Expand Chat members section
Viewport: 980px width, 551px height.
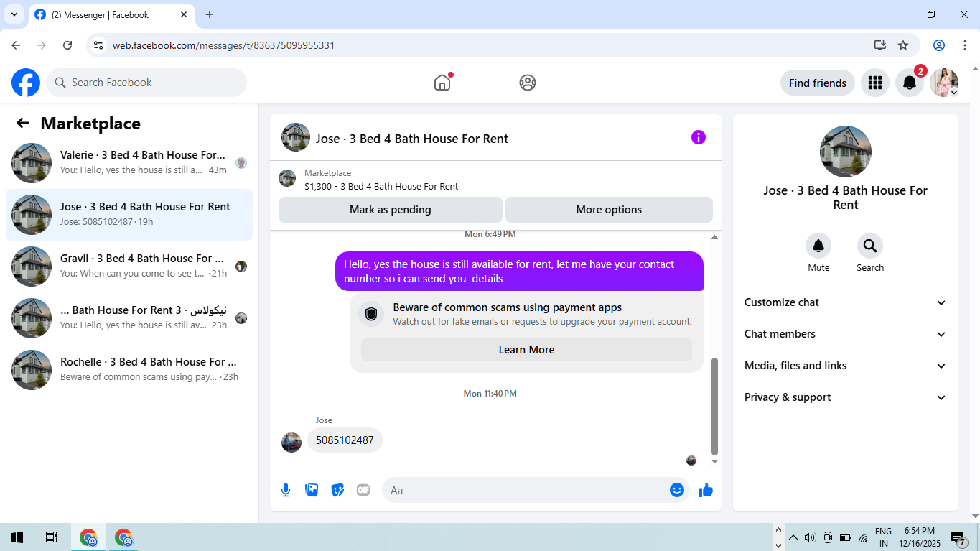click(846, 334)
